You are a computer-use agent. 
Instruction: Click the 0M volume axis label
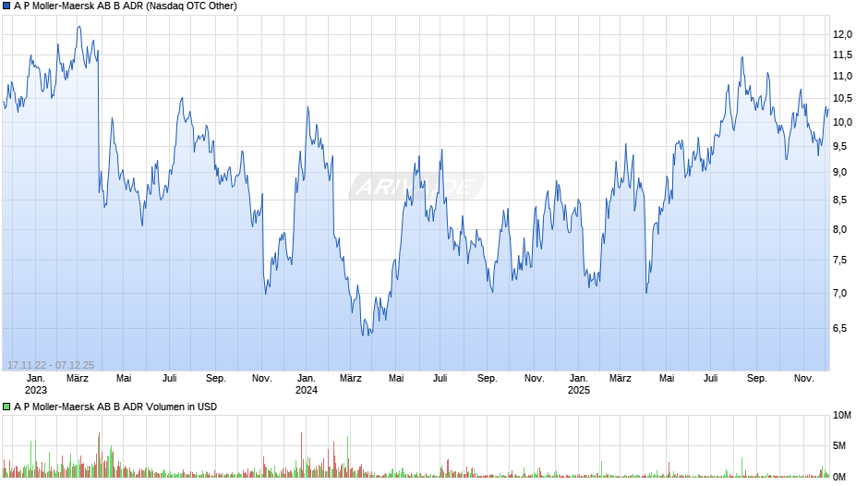tap(839, 477)
